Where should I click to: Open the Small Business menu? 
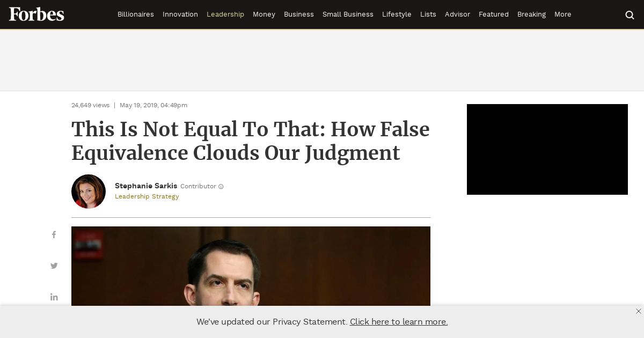(x=348, y=14)
